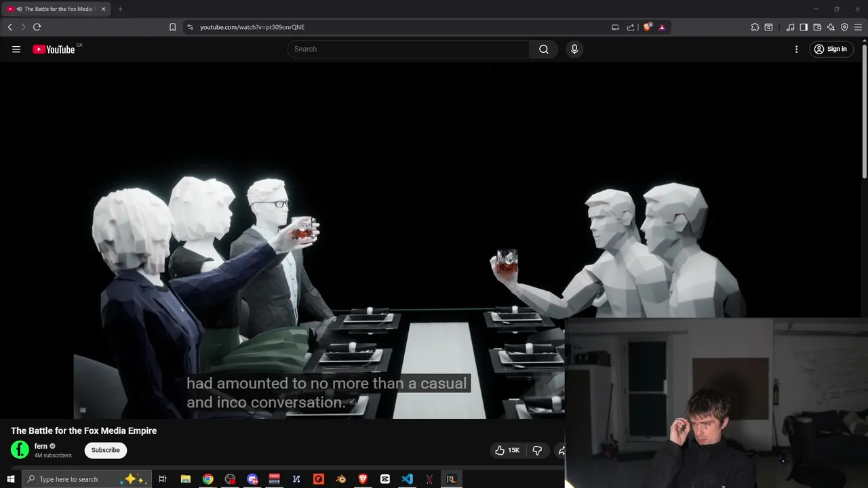View site information icon in address bar
868x488 pixels.
190,27
